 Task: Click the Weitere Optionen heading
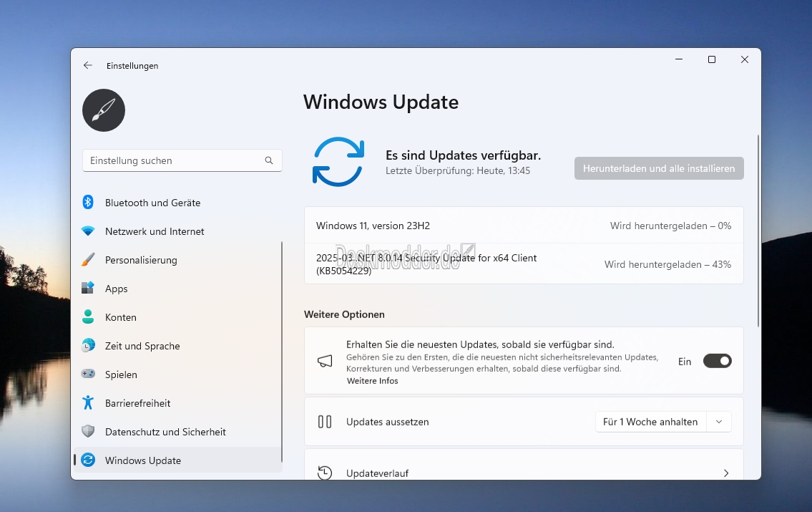[344, 314]
